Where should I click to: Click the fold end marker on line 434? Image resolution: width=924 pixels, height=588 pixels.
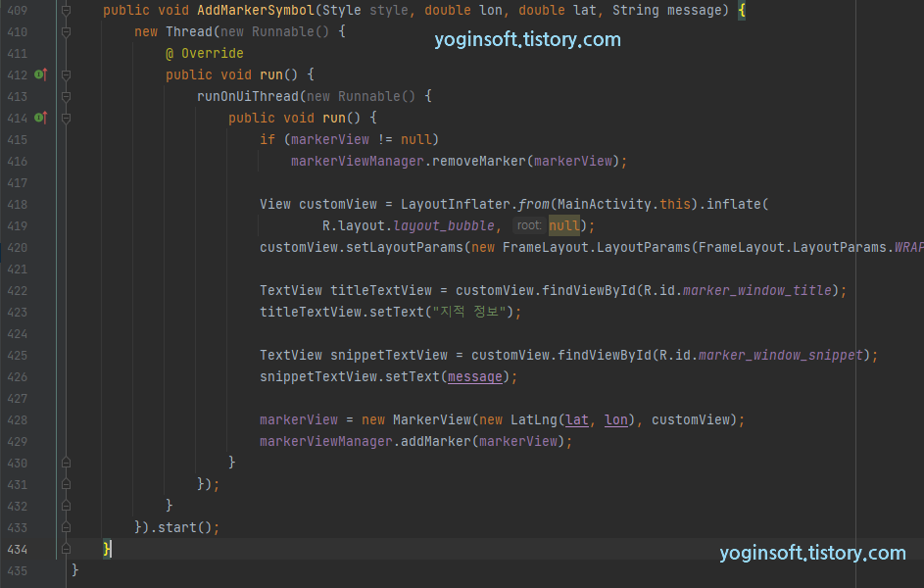(x=66, y=549)
